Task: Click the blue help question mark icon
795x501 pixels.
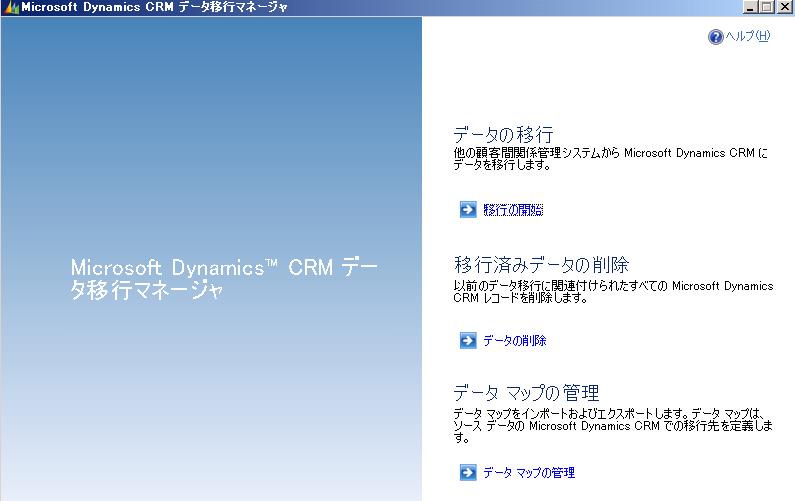Action: tap(715, 37)
